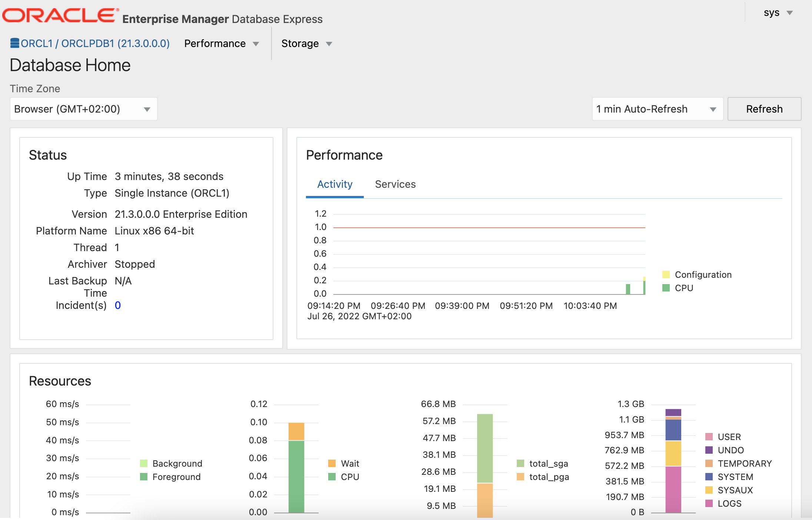Click the database icon beside ORCL1
Screen dimensions: 812x520
pos(15,43)
